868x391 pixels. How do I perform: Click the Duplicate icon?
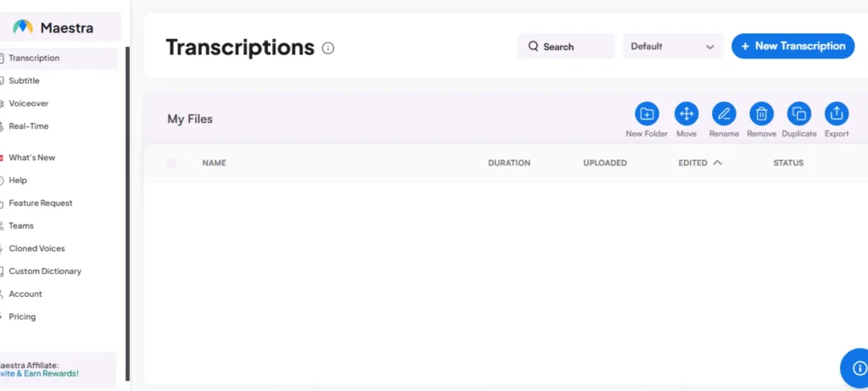click(x=798, y=114)
